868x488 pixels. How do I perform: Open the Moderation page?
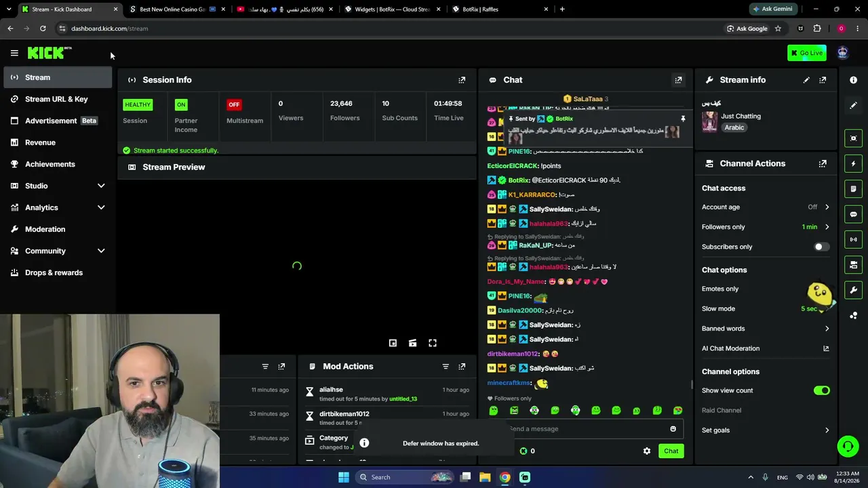click(x=58, y=229)
